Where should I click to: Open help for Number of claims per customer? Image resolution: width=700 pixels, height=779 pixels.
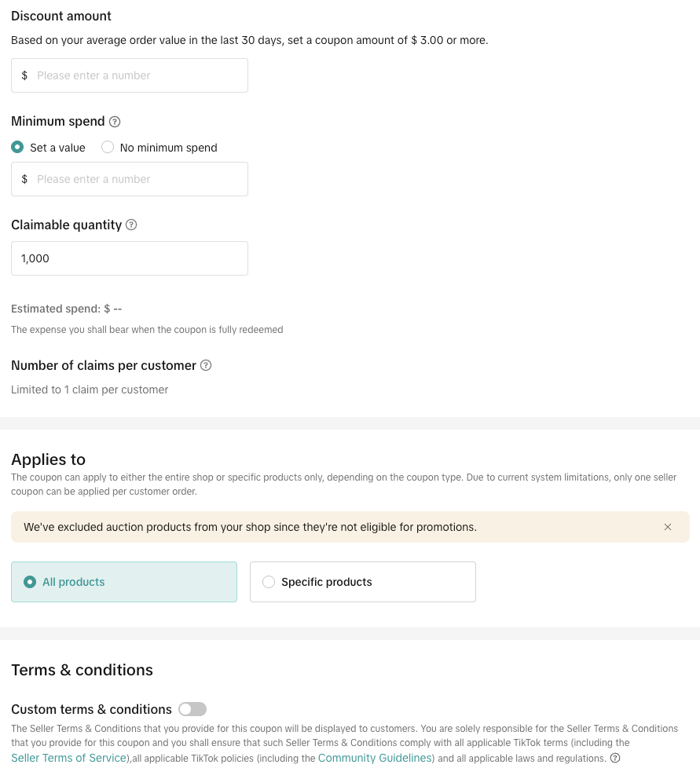[x=206, y=365]
